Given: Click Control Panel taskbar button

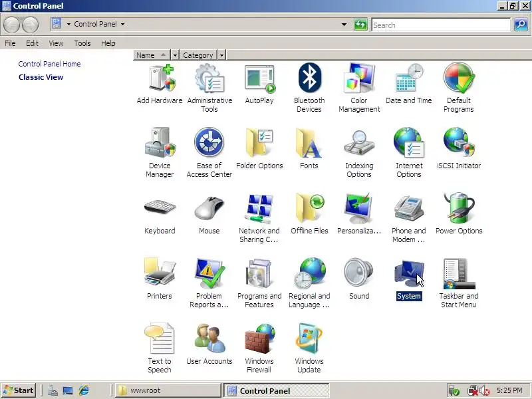Looking at the screenshot, I should [277, 390].
